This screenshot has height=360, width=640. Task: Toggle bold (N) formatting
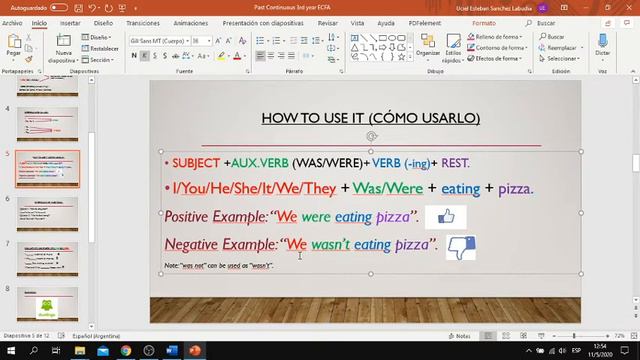[x=134, y=56]
